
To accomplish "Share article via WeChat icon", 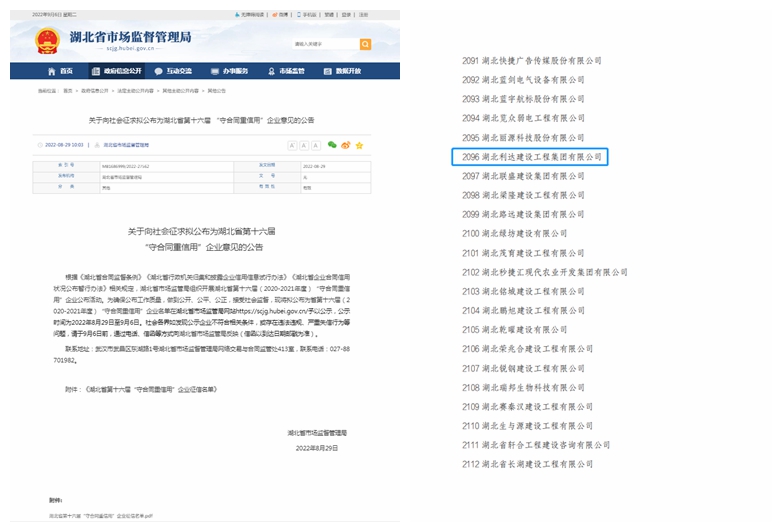I will tap(332, 145).
